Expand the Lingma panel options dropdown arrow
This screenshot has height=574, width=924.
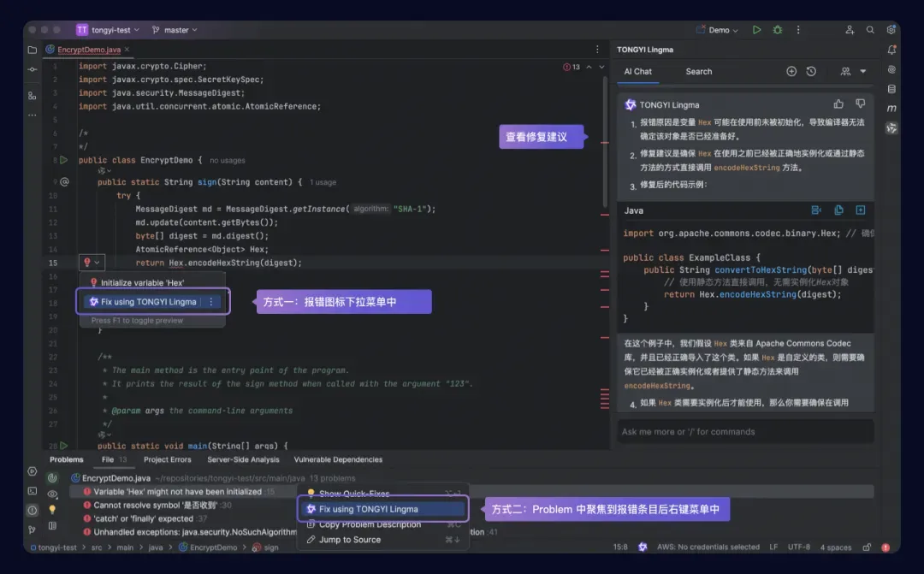[863, 71]
